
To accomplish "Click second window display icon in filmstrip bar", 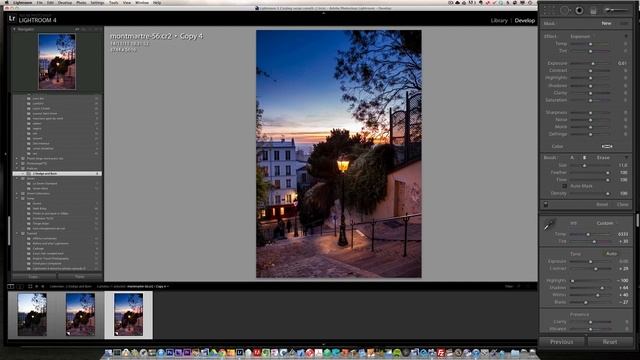I will click(20, 287).
